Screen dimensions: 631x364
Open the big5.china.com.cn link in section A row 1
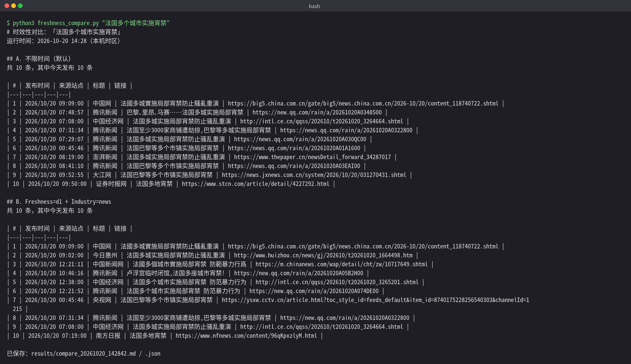click(363, 104)
